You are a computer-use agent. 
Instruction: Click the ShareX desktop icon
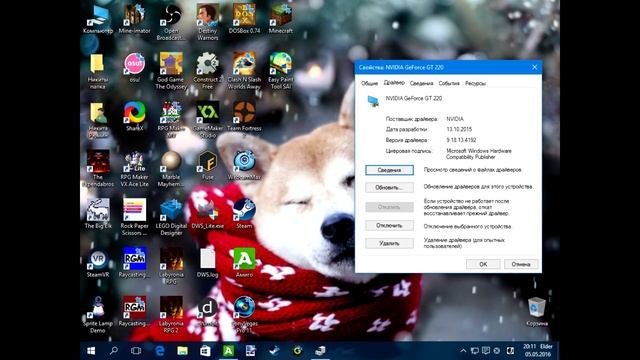[134, 116]
